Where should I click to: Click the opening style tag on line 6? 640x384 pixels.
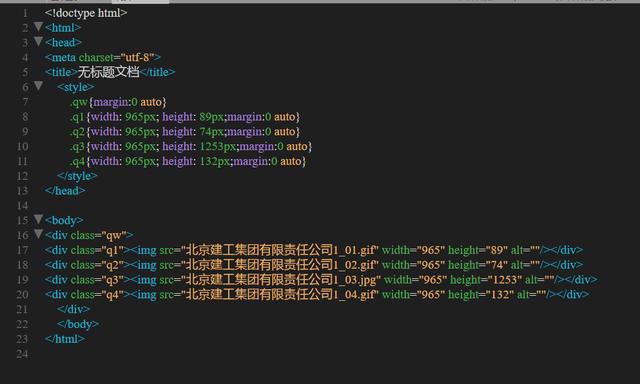(76, 87)
